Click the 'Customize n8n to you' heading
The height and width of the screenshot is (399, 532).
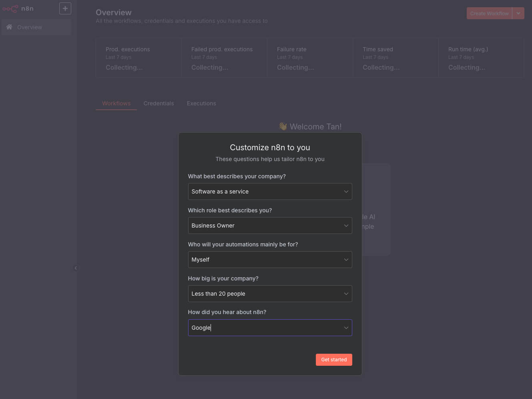pyautogui.click(x=270, y=147)
